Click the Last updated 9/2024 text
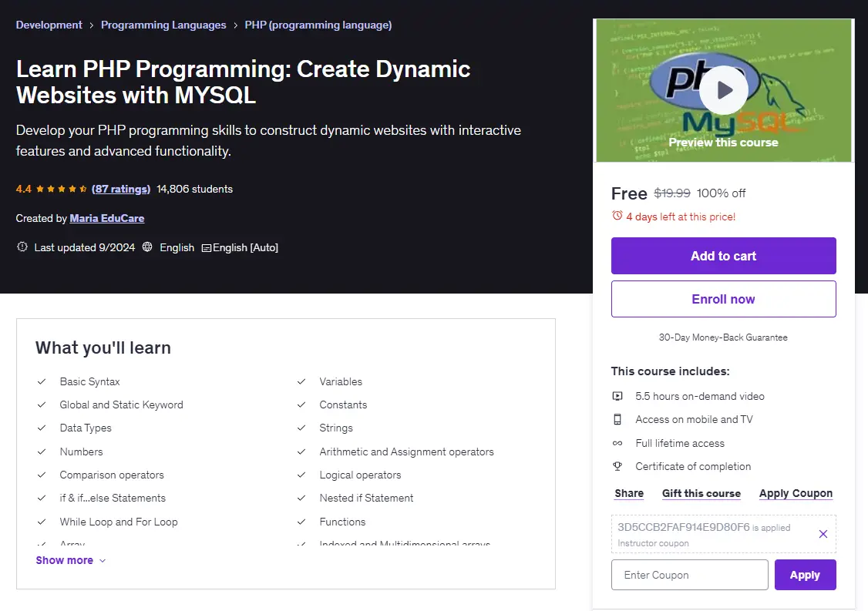The width and height of the screenshot is (868, 611). coord(85,247)
